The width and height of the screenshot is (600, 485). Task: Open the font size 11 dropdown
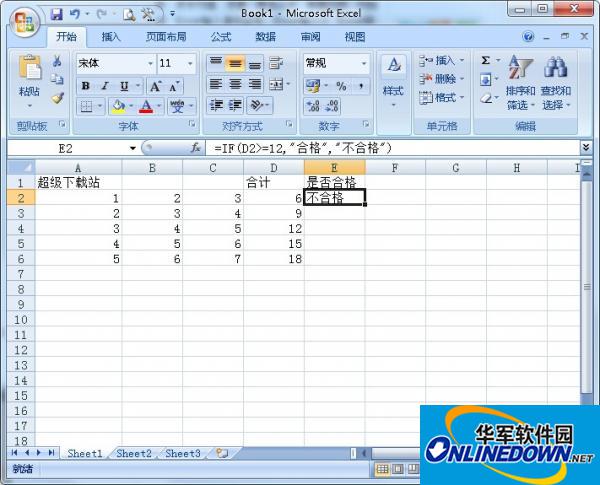tap(190, 64)
